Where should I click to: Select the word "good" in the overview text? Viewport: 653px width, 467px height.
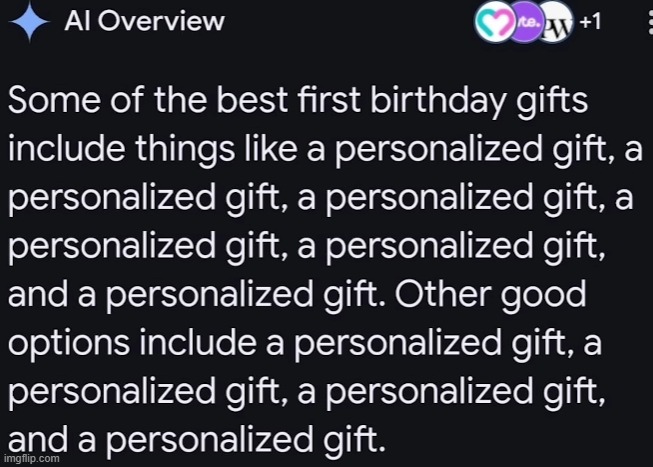tap(543, 297)
